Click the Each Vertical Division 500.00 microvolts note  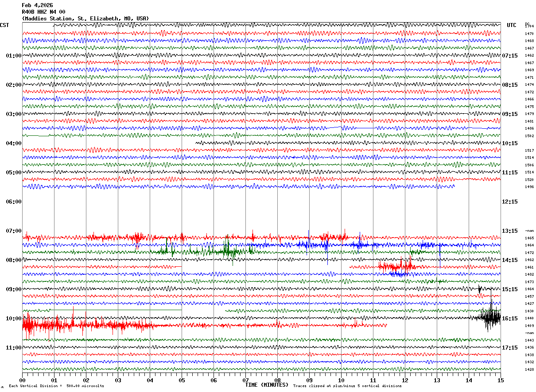(56, 386)
